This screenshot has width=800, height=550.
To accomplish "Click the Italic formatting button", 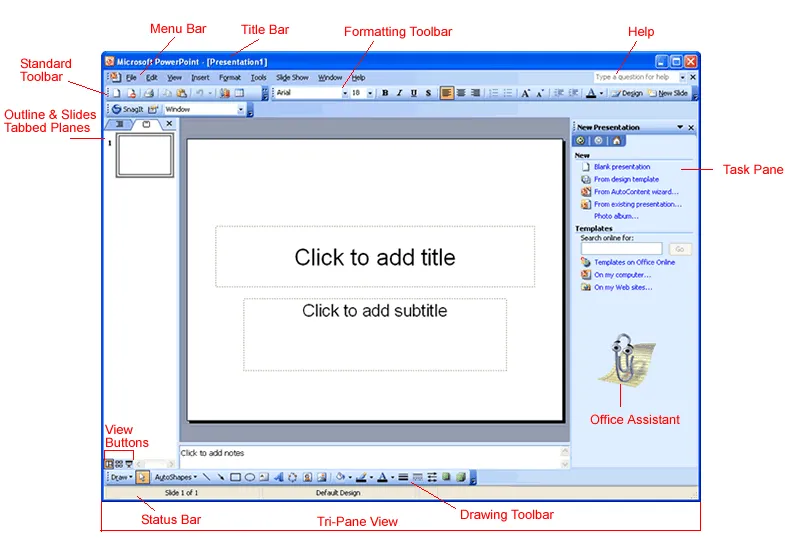I will (x=399, y=93).
